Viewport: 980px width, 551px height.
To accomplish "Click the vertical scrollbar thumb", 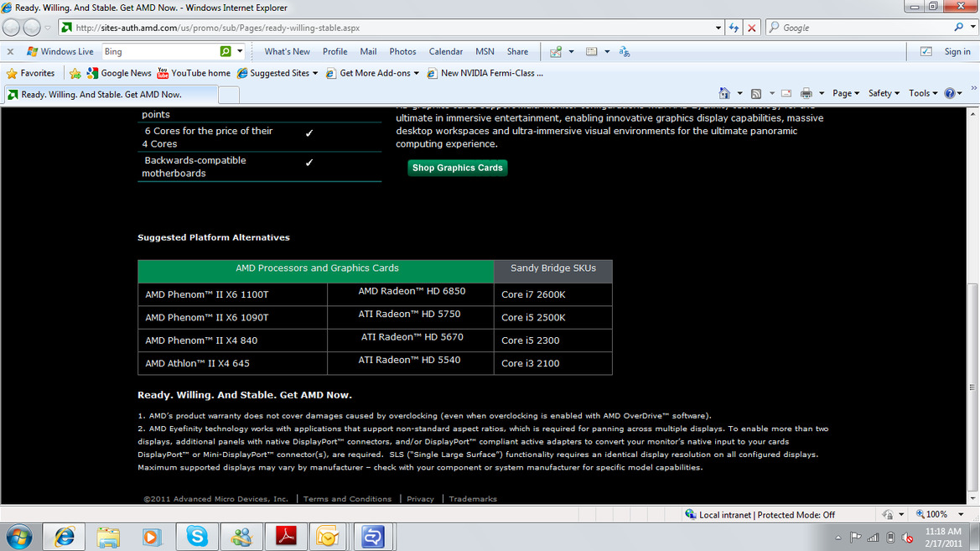I will (x=972, y=387).
